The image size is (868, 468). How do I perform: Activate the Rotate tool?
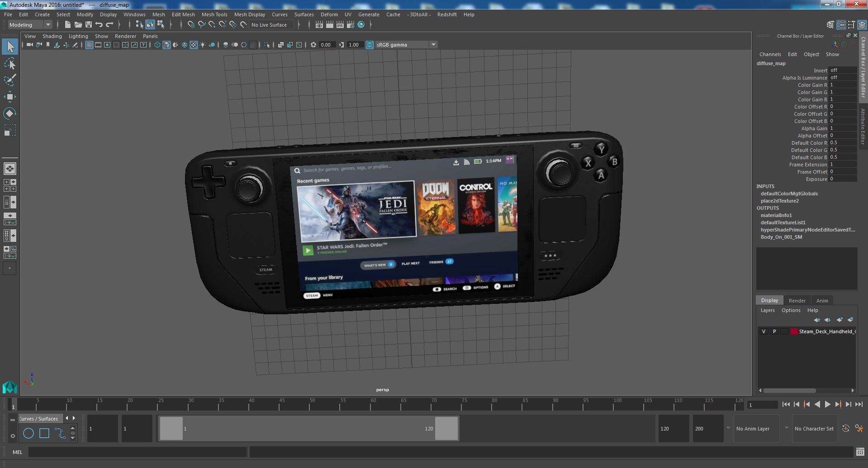point(10,113)
